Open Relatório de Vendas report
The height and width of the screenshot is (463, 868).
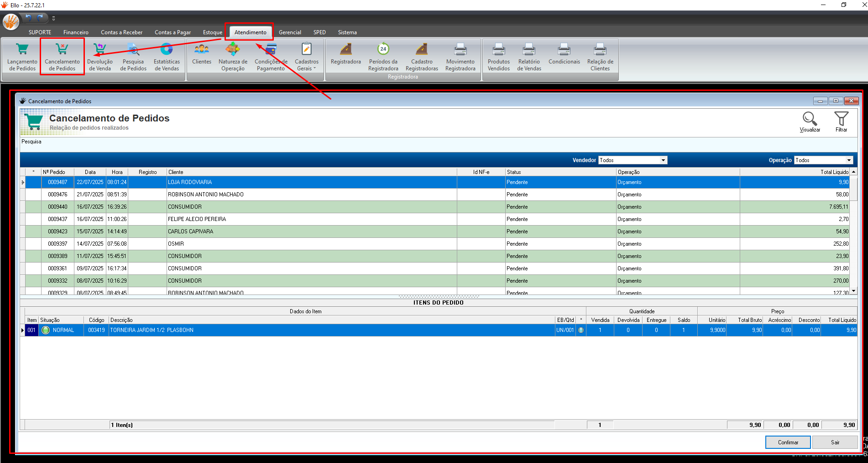click(529, 57)
